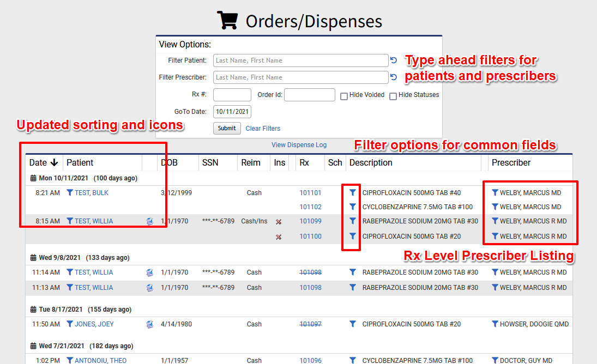The image size is (597, 364).
Task: Enable the Hide Voided checkbox
Action: coord(344,95)
